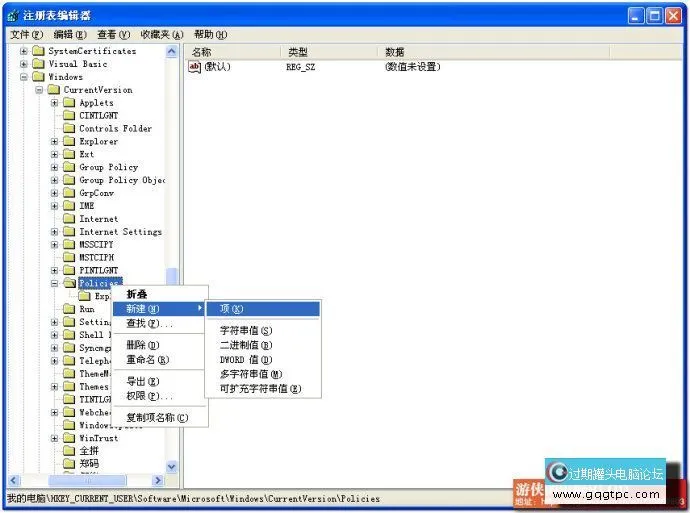Viewport: 690px width, 513px height.
Task: Click the tree horizontal scroll left arrow
Action: pos(14,480)
